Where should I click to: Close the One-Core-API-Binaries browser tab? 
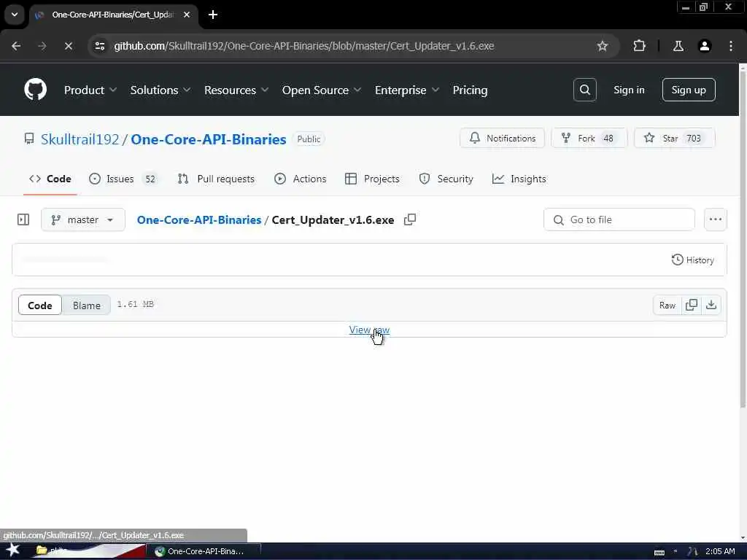tap(187, 15)
